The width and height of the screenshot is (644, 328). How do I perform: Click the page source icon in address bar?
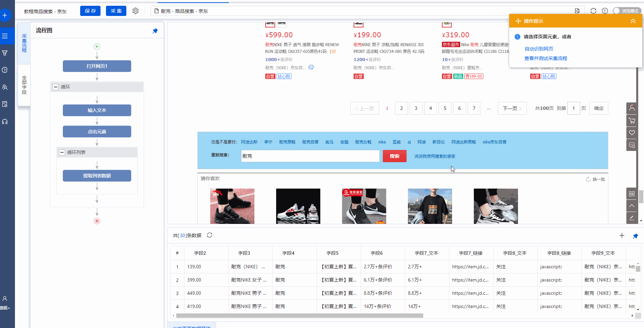(577, 11)
